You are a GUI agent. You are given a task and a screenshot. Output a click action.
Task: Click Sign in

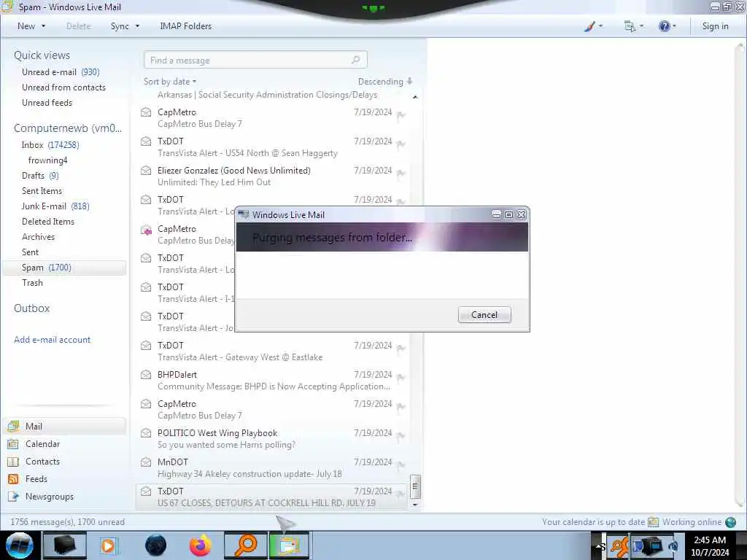pyautogui.click(x=715, y=26)
